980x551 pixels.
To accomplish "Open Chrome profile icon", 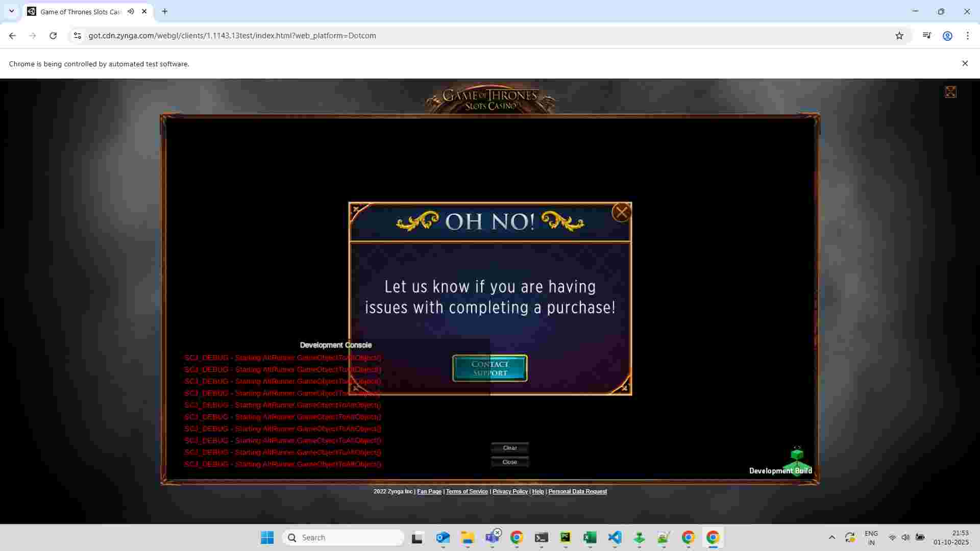I will [947, 36].
